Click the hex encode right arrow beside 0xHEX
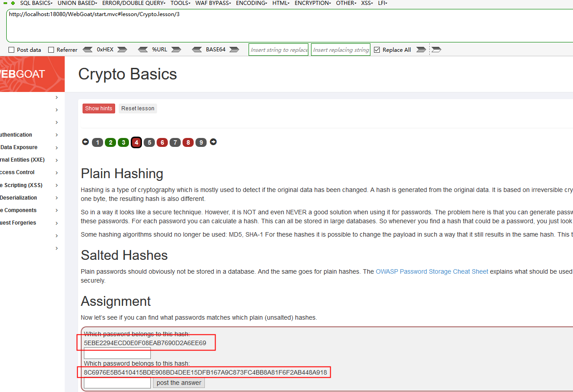The width and height of the screenshot is (573, 392). pyautogui.click(x=122, y=50)
